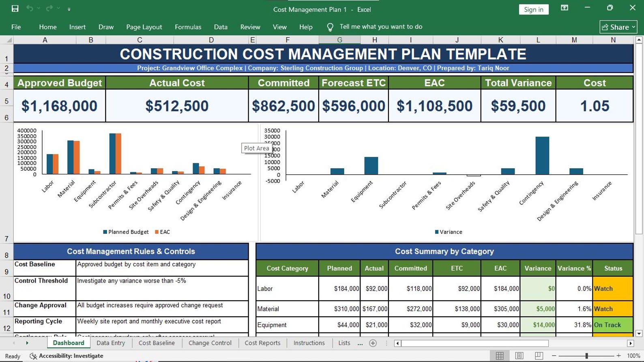Open the View ribbon tab
644x362 pixels.
[x=279, y=27]
